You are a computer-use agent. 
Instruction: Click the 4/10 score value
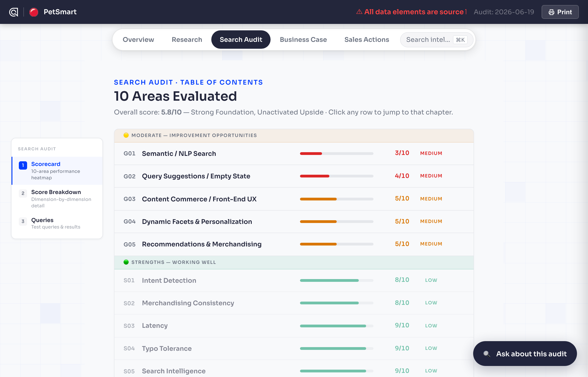tap(402, 176)
